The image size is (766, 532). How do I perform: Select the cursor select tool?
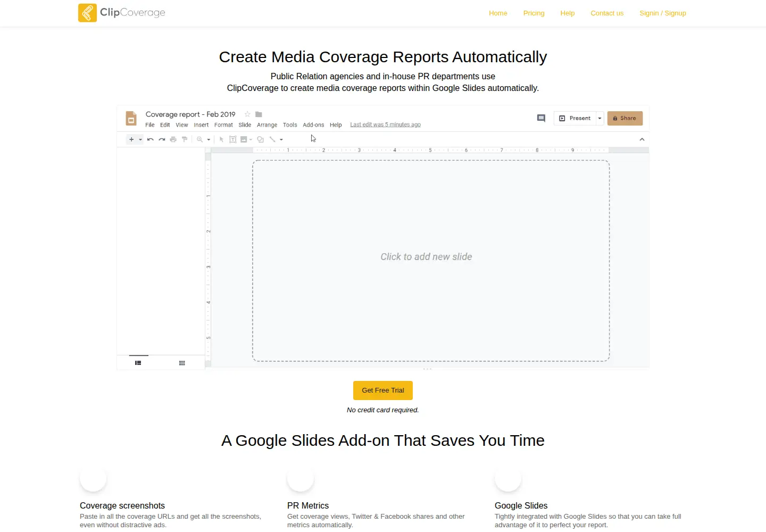pyautogui.click(x=221, y=139)
